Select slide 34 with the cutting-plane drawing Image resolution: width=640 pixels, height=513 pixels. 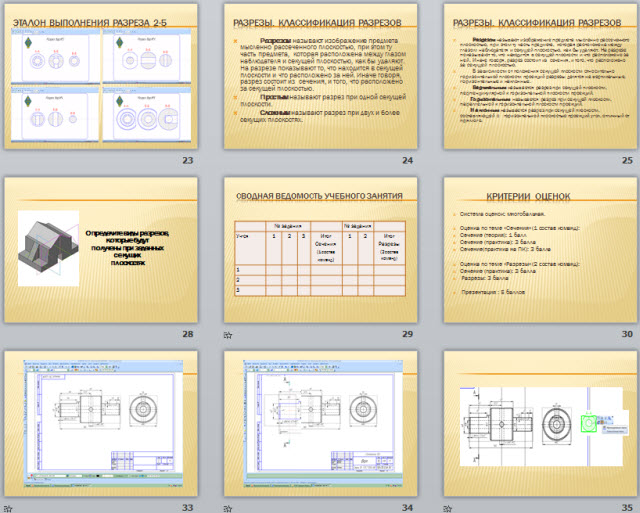pyautogui.click(x=320, y=424)
